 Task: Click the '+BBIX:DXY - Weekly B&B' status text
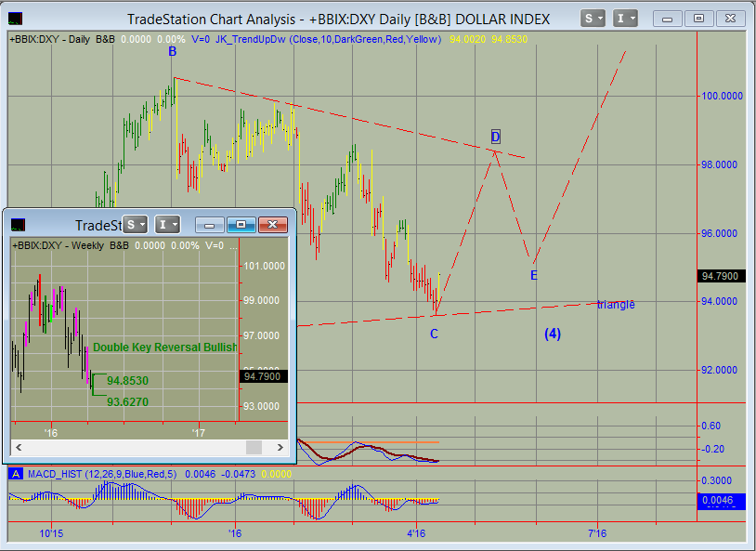(x=71, y=245)
